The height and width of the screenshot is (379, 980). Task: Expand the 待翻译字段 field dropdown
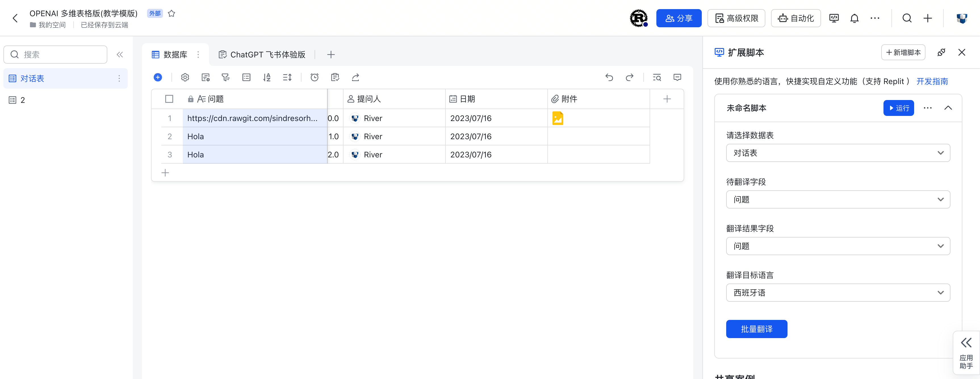tap(838, 199)
